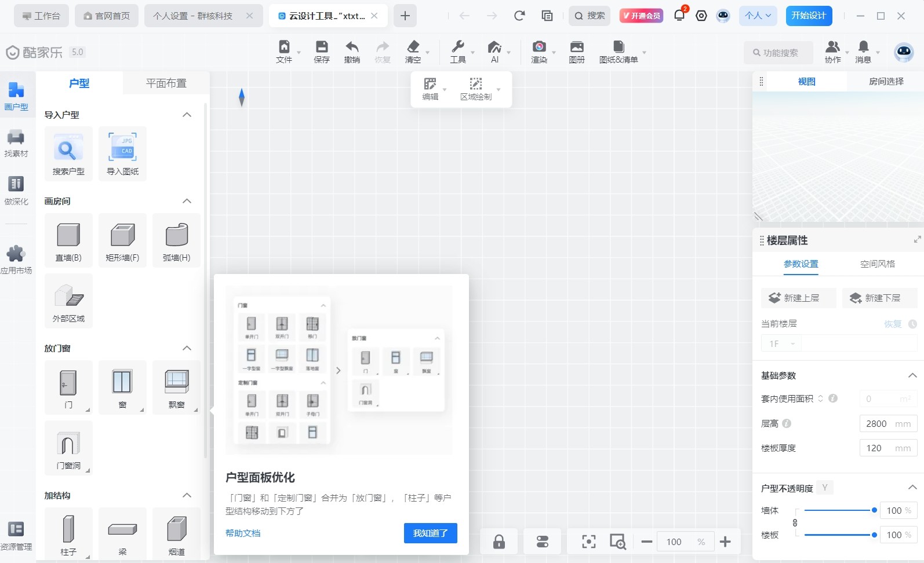Open 导入图纸 import drawing
Screen dimensions: 924x563
coord(122,154)
